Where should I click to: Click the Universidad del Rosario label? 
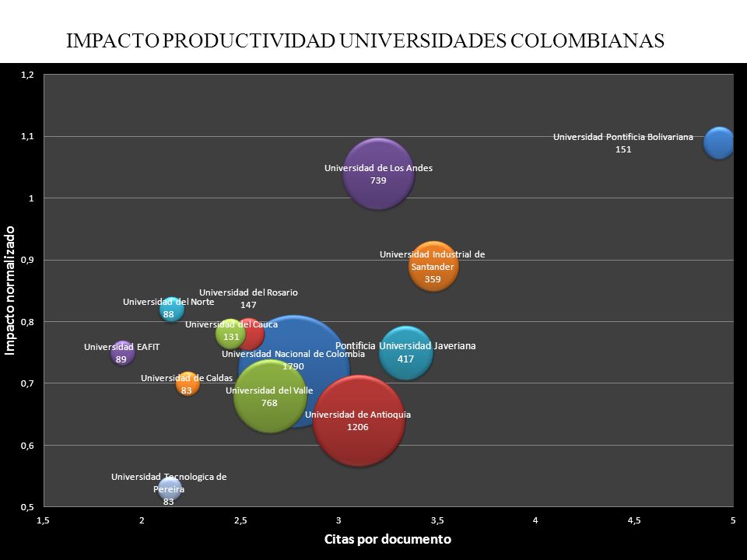tap(248, 292)
